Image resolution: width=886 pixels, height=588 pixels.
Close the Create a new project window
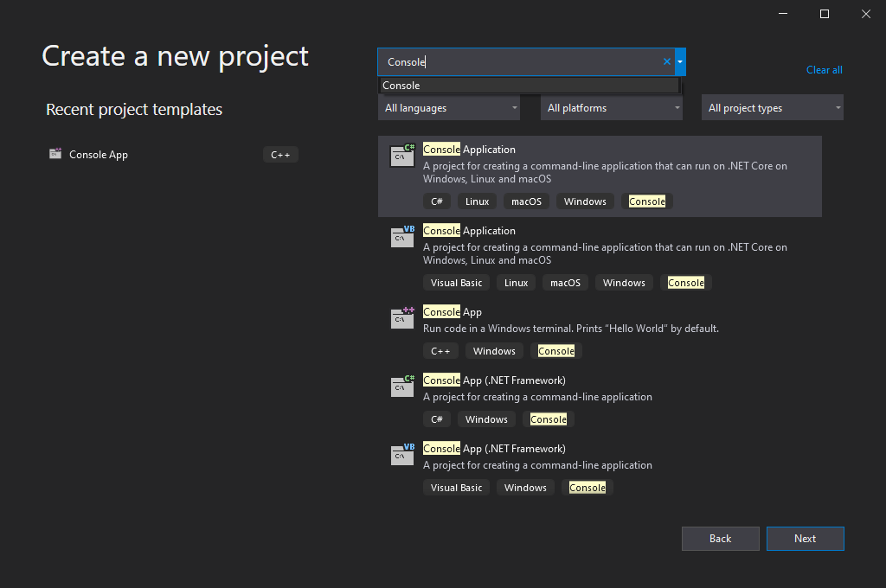coord(865,14)
